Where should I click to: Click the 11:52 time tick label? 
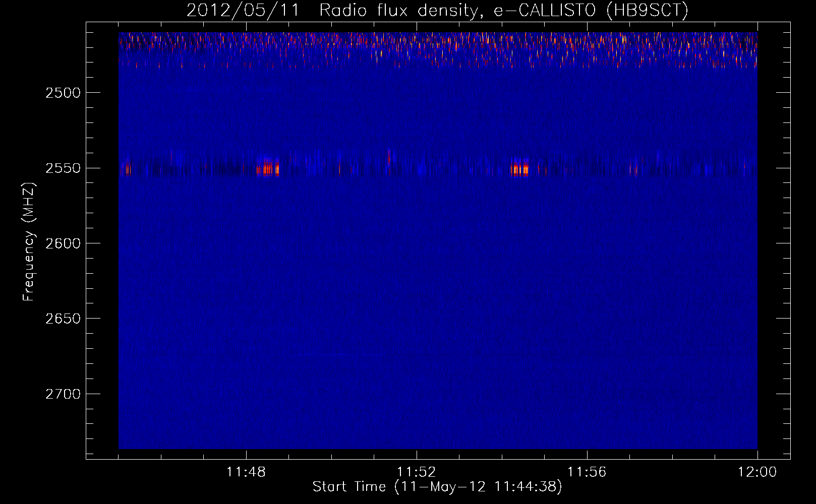[417, 472]
